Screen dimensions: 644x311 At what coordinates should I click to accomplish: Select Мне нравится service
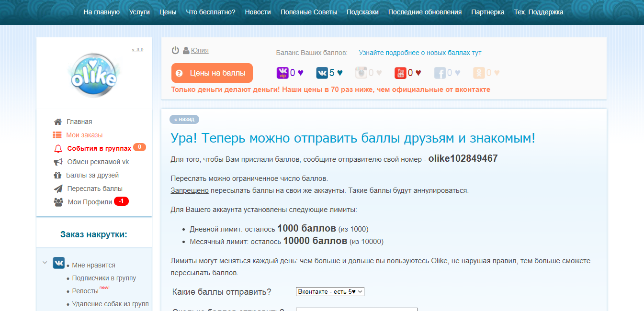(x=94, y=265)
